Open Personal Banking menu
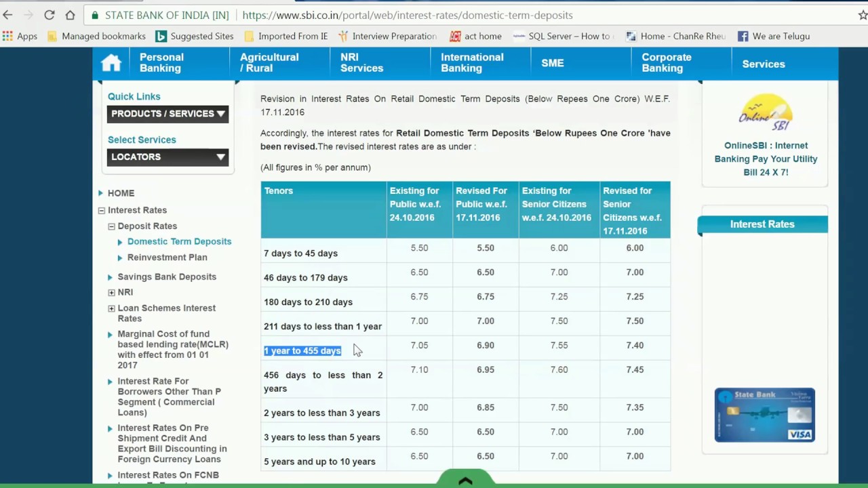 pyautogui.click(x=161, y=63)
